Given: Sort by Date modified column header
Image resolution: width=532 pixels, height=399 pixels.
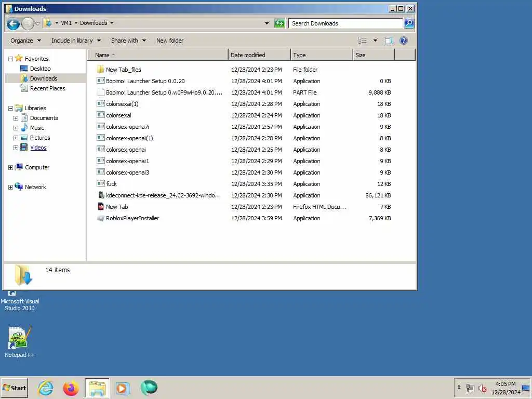Looking at the screenshot, I should (x=260, y=55).
